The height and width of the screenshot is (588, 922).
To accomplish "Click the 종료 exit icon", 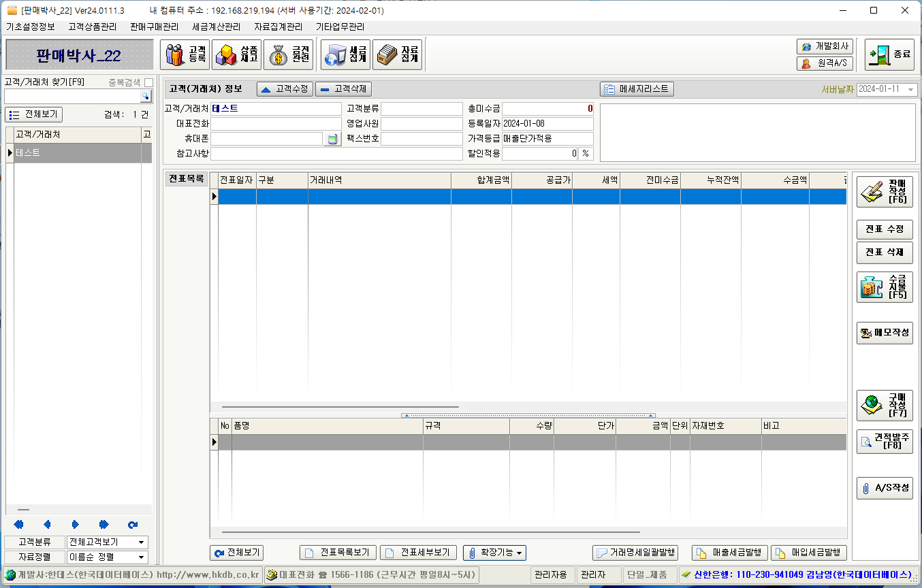I will click(x=889, y=54).
